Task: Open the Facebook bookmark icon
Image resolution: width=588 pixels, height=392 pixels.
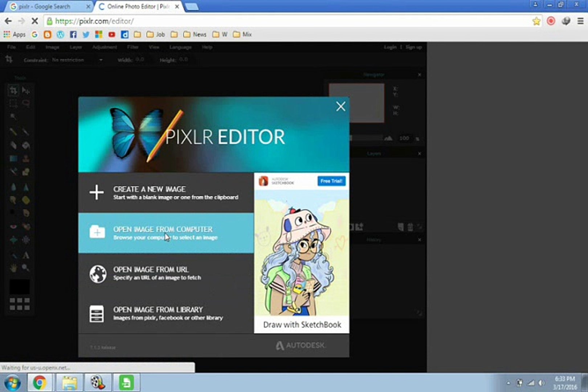Action: pyautogui.click(x=73, y=34)
